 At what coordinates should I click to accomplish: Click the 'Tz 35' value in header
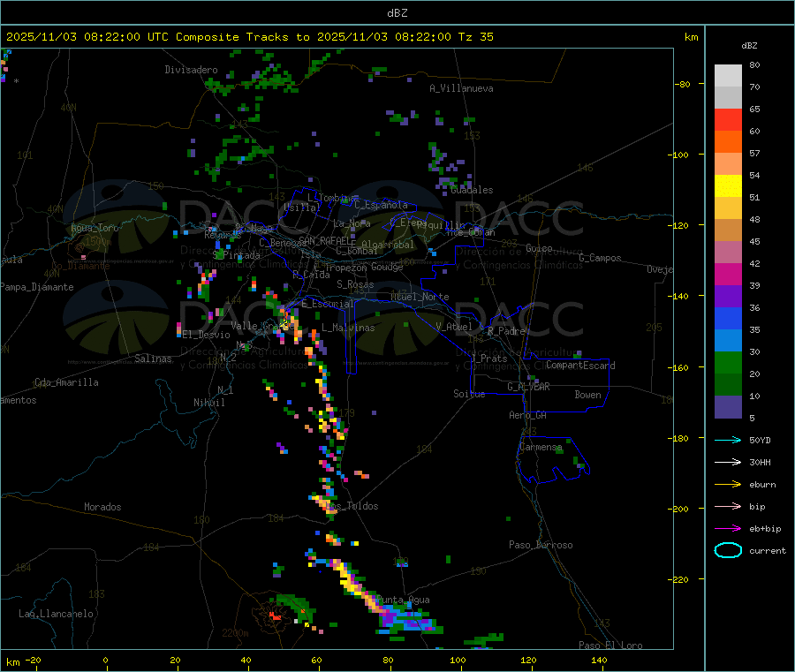(x=475, y=37)
